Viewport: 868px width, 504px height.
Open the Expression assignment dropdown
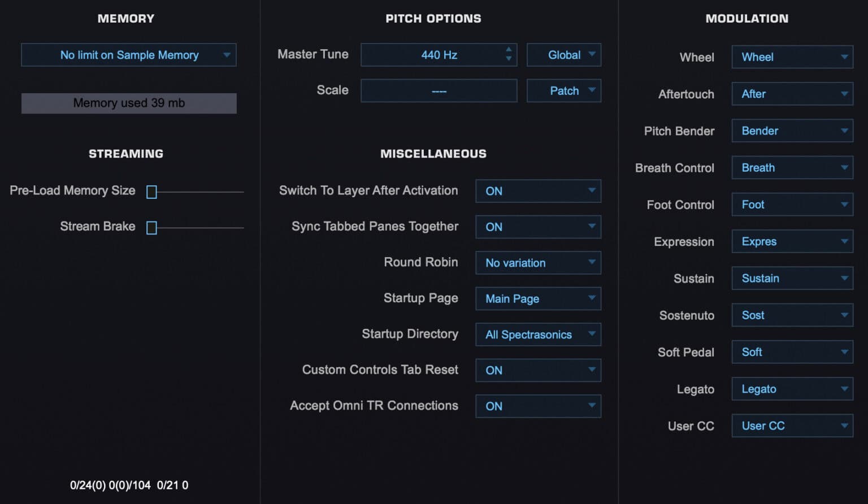click(x=791, y=241)
